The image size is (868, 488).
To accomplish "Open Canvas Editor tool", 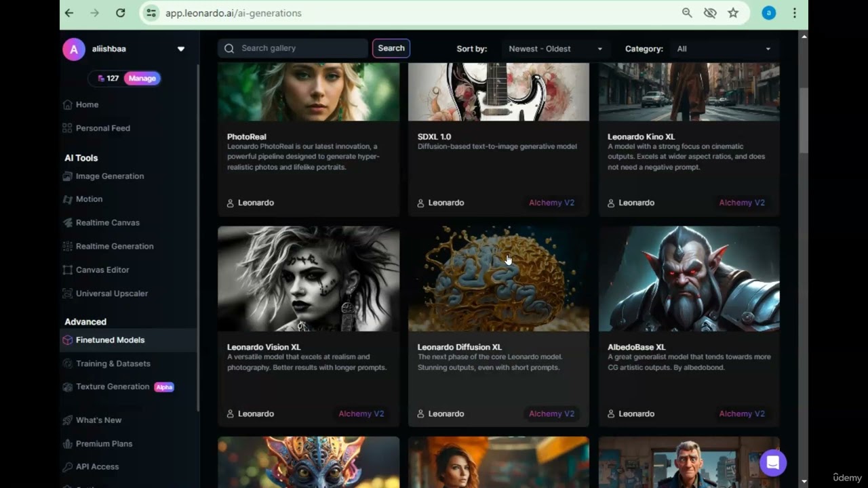I will pos(102,270).
